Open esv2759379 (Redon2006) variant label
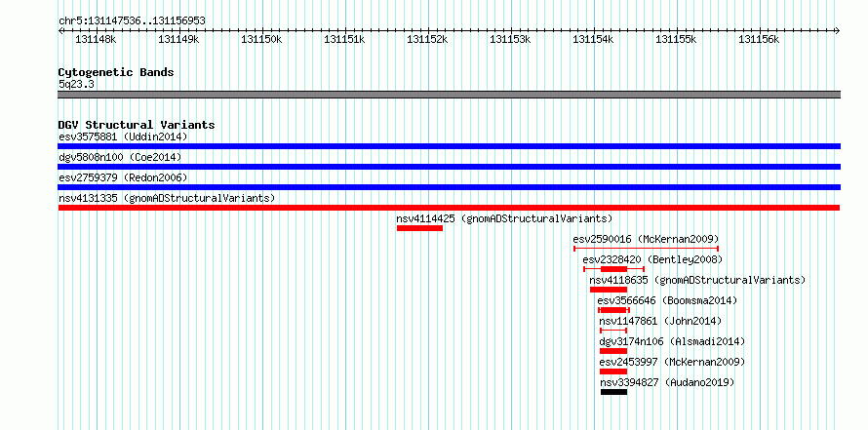Screen dimensions: 868x430 point(123,177)
